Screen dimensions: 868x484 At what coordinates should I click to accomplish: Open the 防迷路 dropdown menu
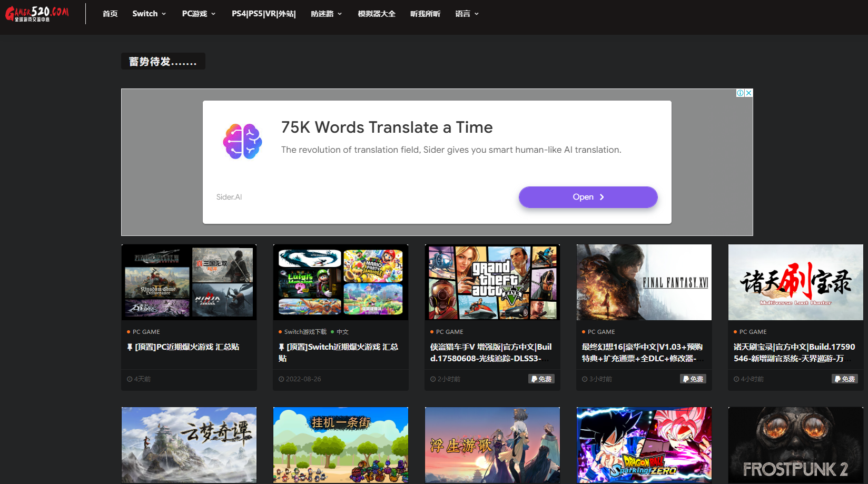coord(326,14)
